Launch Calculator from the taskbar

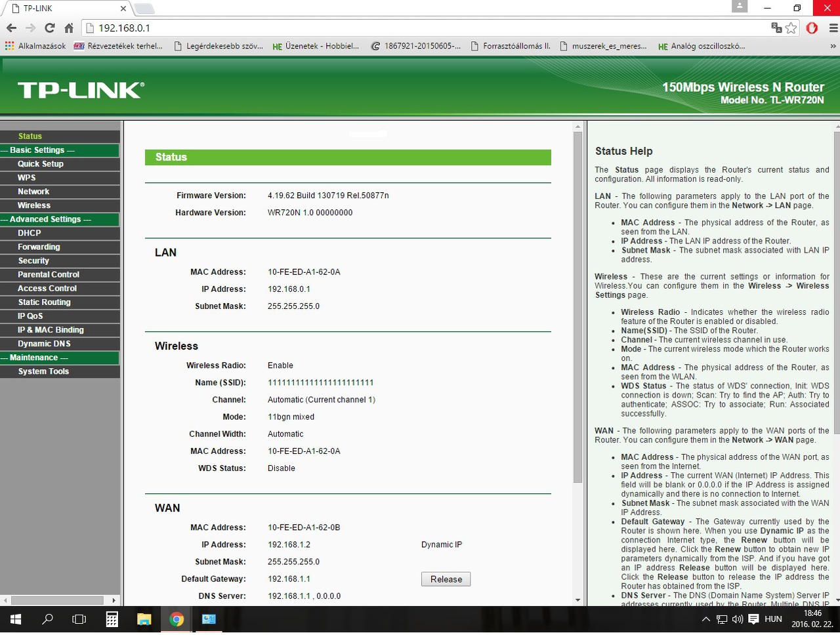pos(112,619)
